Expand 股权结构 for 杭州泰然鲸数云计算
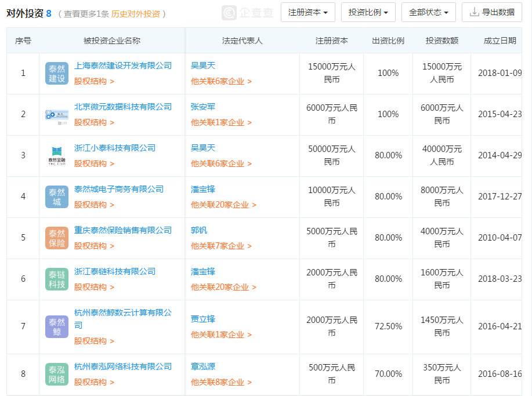 (94, 341)
